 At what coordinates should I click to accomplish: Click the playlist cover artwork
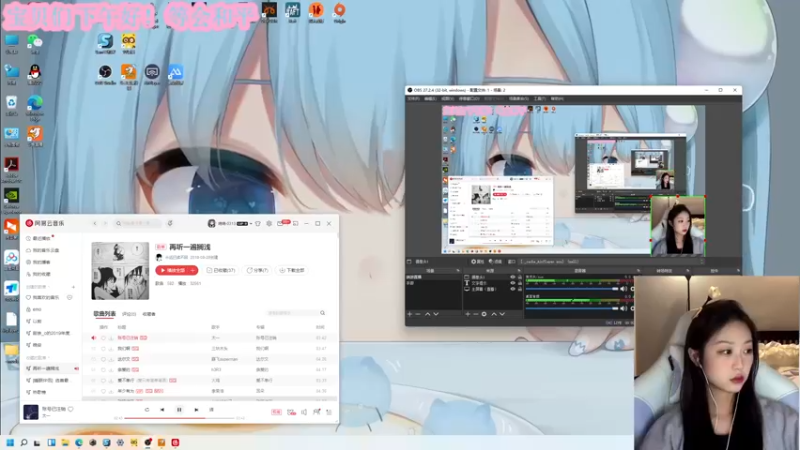[x=120, y=271]
